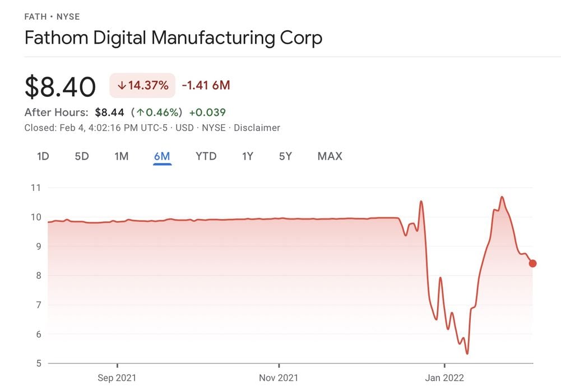Click the $8.40 current price
Screen dimensions: 561x392
coord(60,87)
